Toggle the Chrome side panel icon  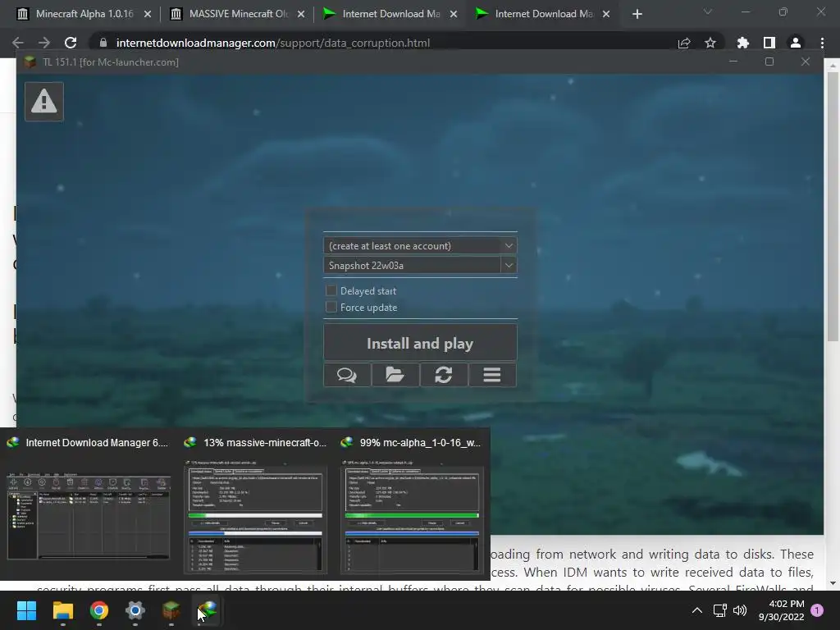tap(769, 43)
